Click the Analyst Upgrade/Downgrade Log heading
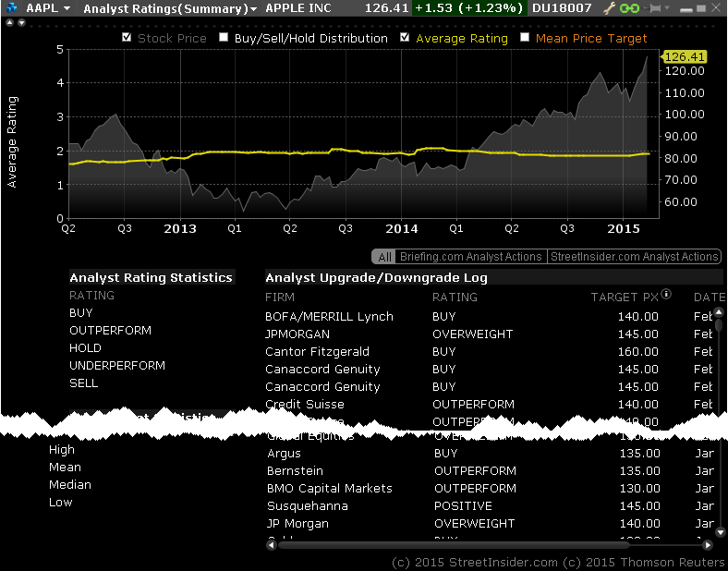 click(377, 277)
